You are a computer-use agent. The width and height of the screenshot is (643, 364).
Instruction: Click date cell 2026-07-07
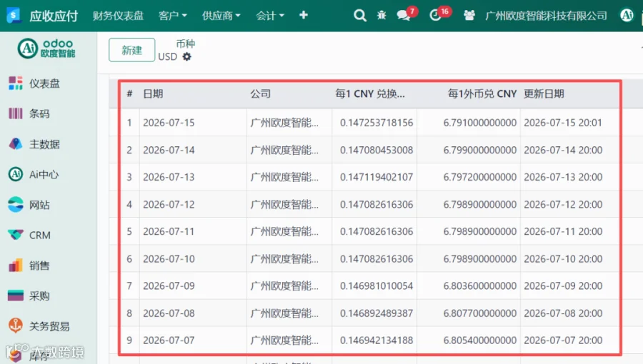coord(169,340)
